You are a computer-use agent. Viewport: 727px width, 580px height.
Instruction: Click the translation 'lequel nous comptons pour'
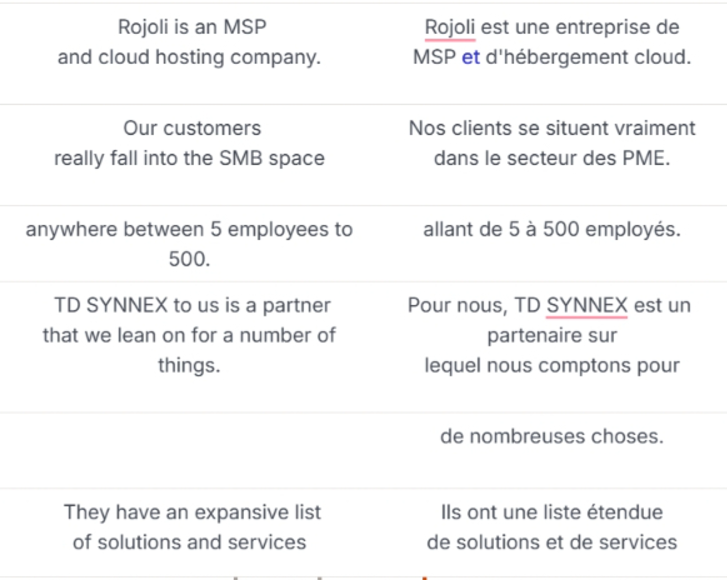click(x=552, y=365)
